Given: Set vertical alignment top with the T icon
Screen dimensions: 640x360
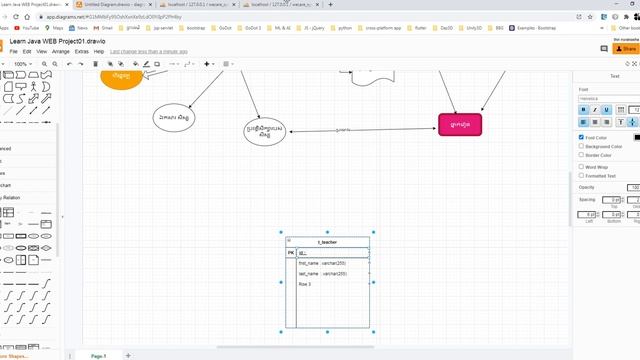Looking at the screenshot, I should tap(621, 122).
